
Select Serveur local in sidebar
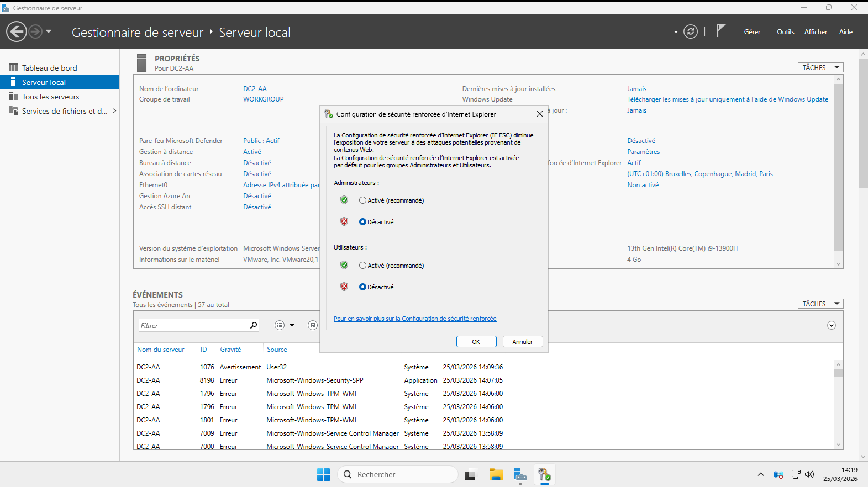point(60,82)
